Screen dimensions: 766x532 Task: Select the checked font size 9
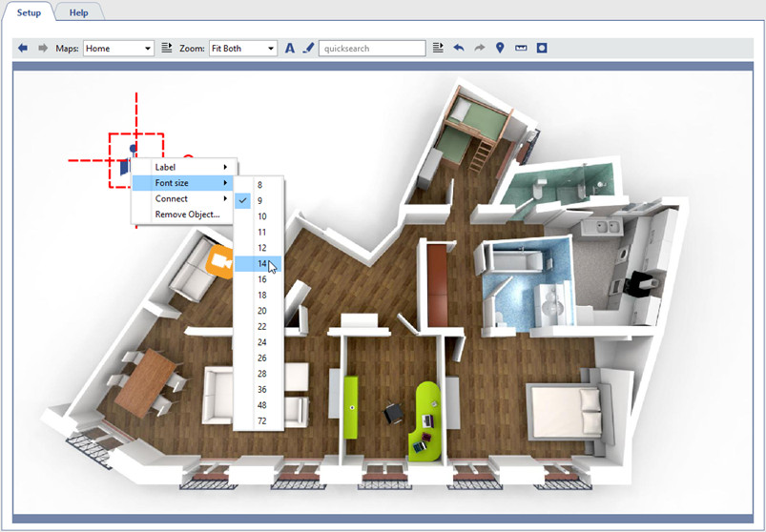point(260,200)
